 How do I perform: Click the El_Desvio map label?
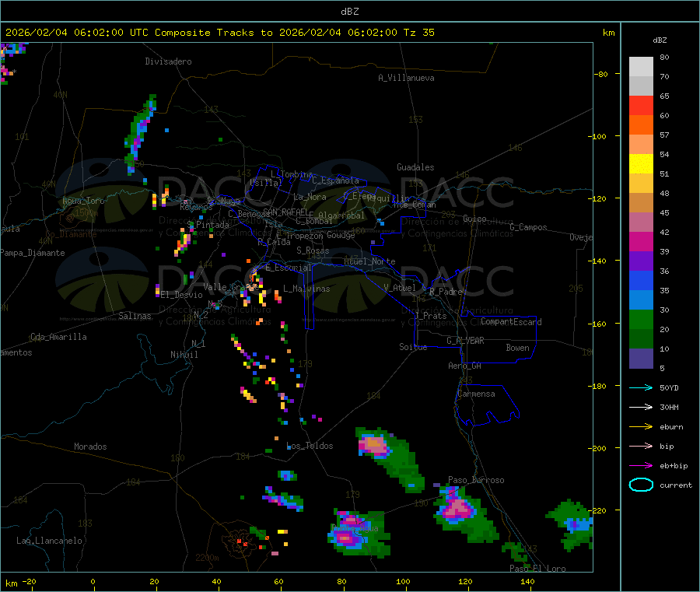click(x=182, y=295)
